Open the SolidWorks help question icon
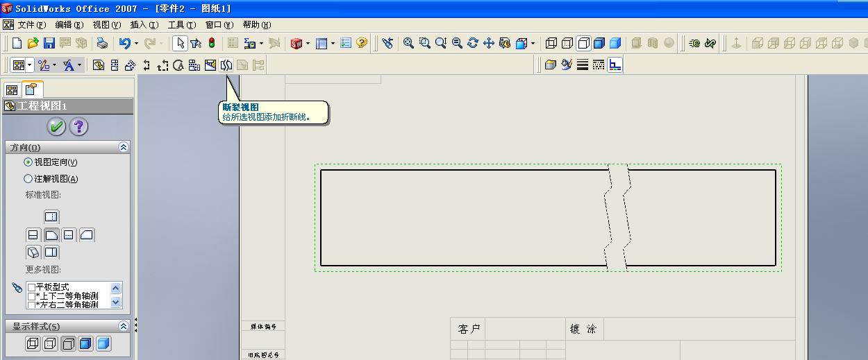Image resolution: width=868 pixels, height=360 pixels. [362, 43]
